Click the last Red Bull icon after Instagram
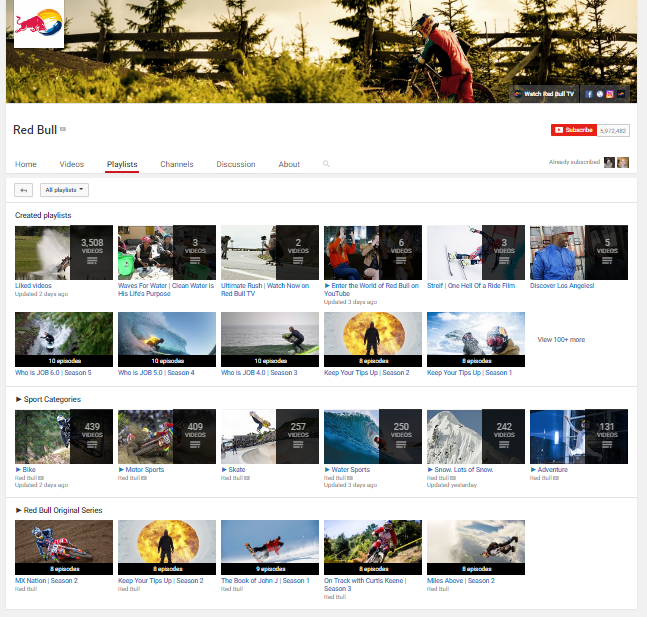647x617 pixels. click(x=621, y=94)
